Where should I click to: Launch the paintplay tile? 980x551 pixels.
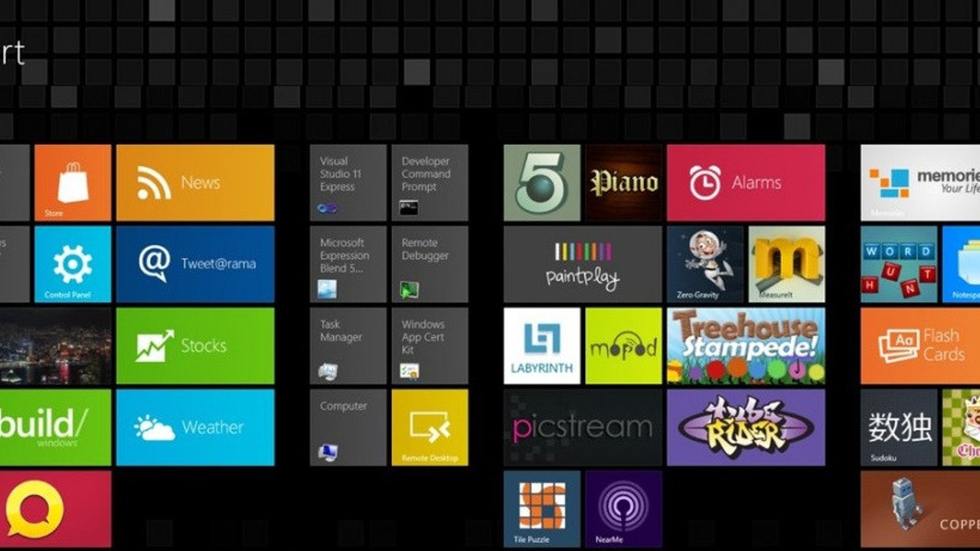pos(583,264)
